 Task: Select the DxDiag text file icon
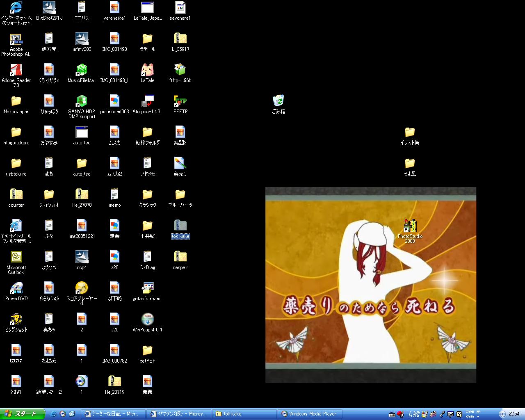coord(147,260)
